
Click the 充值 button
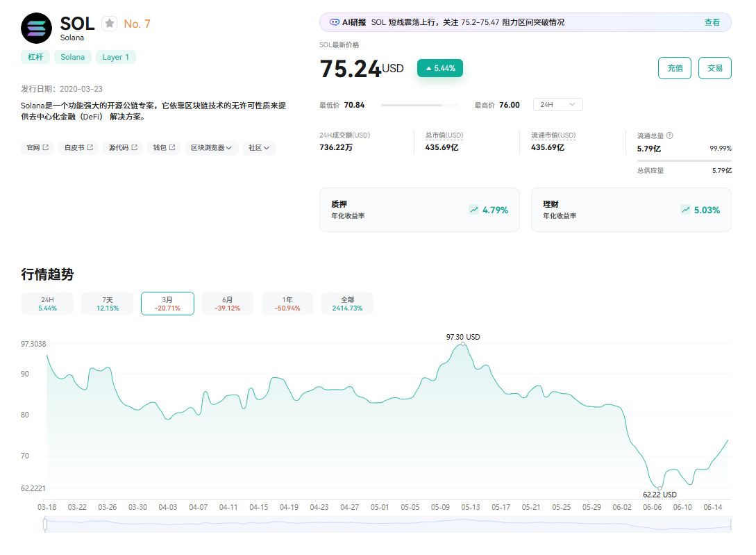coord(675,68)
